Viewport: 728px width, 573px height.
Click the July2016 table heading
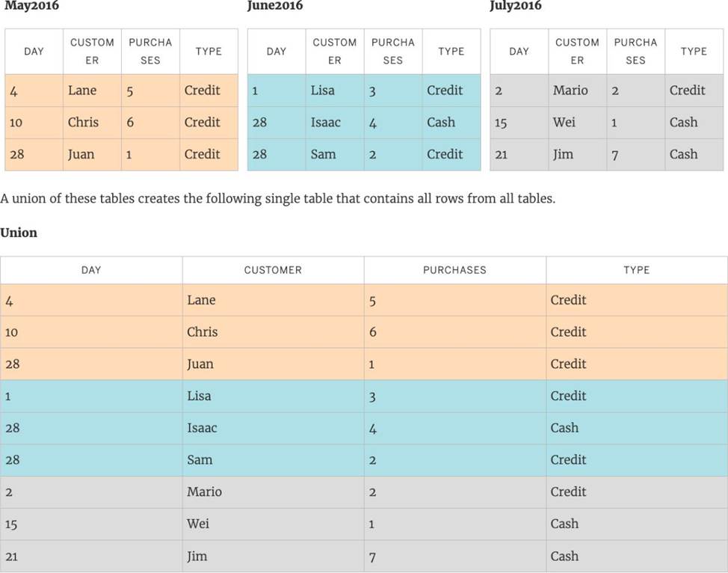pyautogui.click(x=516, y=5)
